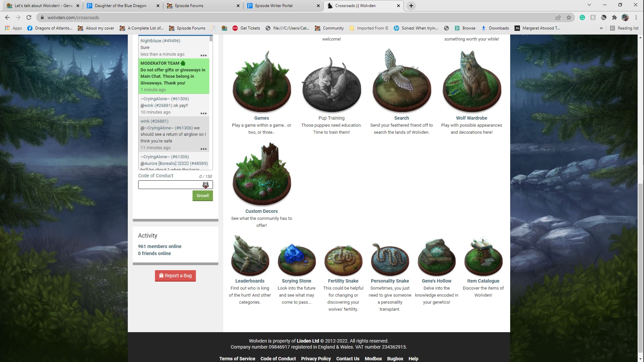The height and width of the screenshot is (362, 644).
Task: Open the Scrying Stone crystal icon
Action: (297, 260)
